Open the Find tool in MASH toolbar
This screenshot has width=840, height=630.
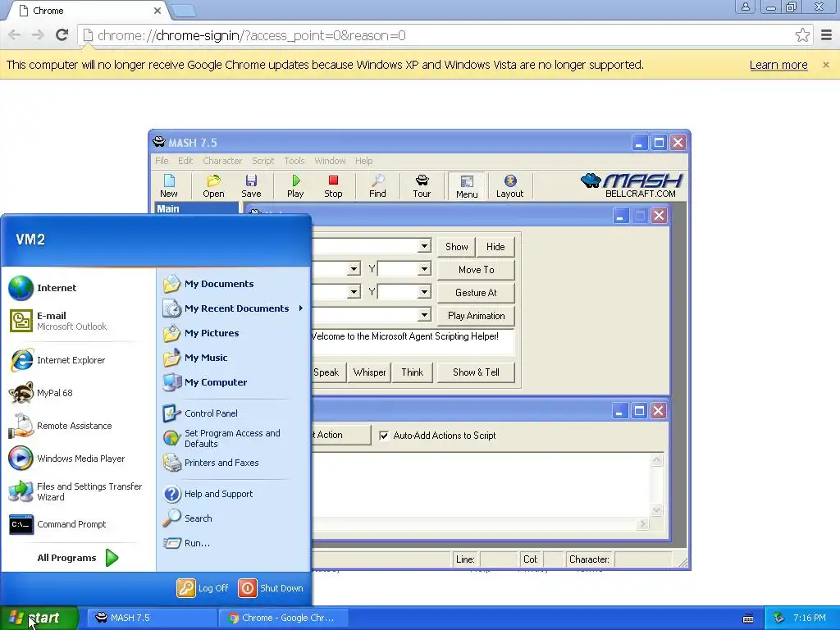point(377,186)
